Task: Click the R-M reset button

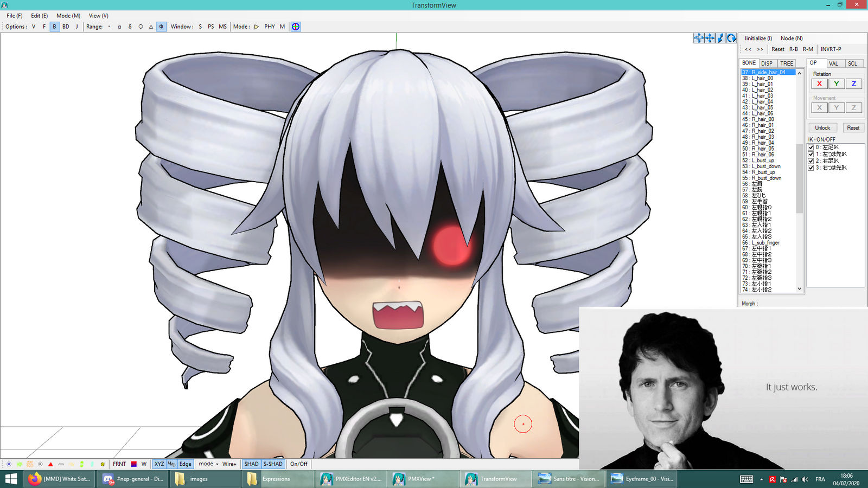Action: click(x=808, y=49)
